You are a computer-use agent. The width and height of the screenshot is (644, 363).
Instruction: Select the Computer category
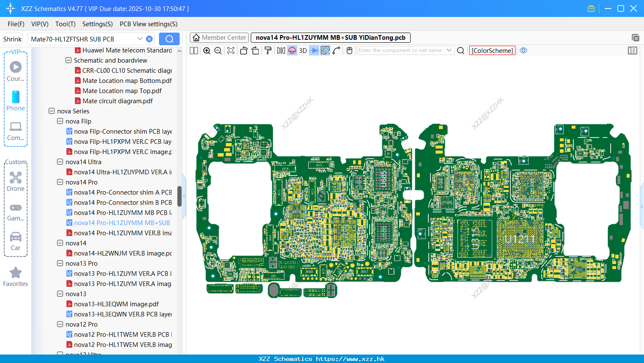pyautogui.click(x=16, y=131)
